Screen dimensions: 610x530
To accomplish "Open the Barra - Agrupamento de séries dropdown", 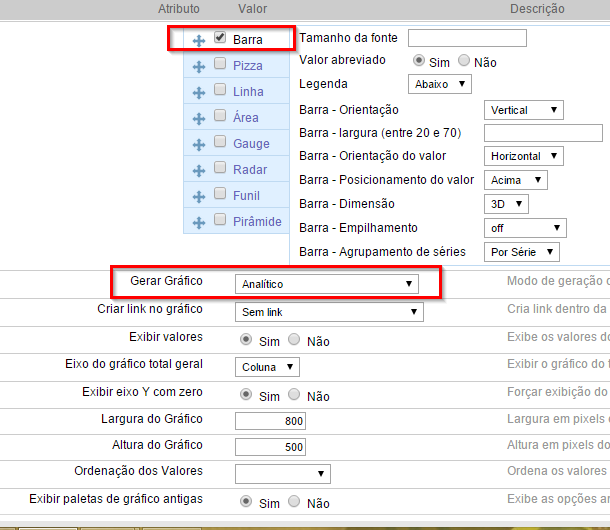I will [520, 252].
